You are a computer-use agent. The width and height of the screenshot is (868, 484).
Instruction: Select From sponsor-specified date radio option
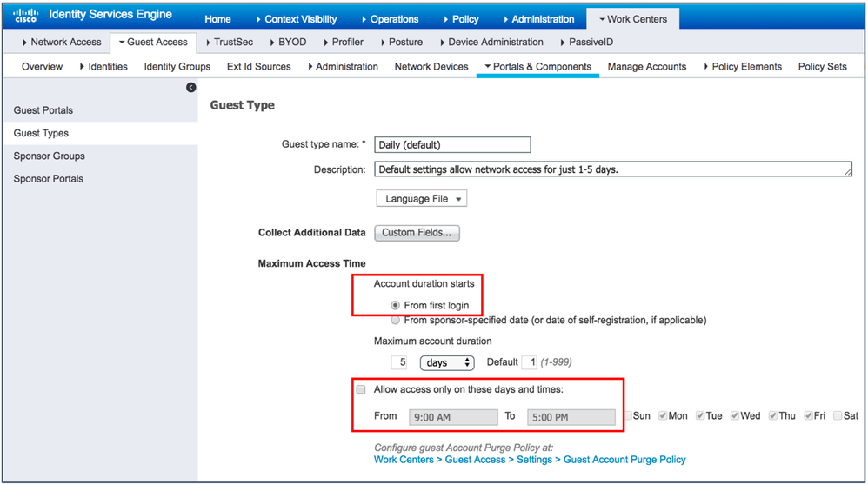point(395,321)
